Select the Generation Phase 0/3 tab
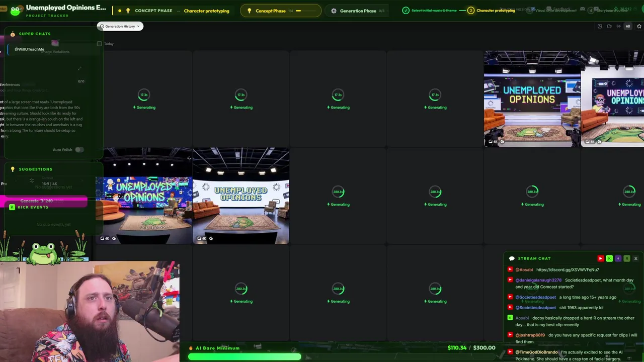 [x=357, y=11]
